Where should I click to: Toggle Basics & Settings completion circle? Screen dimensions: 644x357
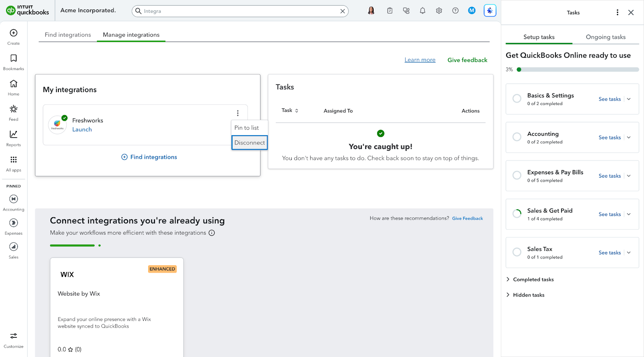click(517, 99)
